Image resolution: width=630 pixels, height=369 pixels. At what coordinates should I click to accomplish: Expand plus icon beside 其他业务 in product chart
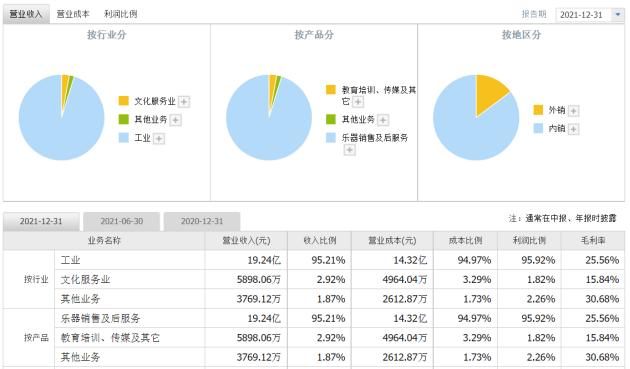point(383,120)
